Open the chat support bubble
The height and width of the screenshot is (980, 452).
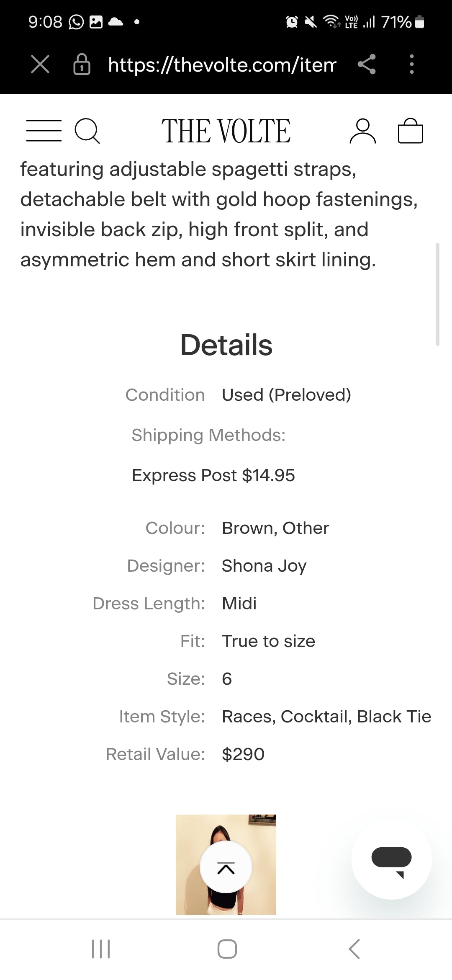click(x=391, y=859)
